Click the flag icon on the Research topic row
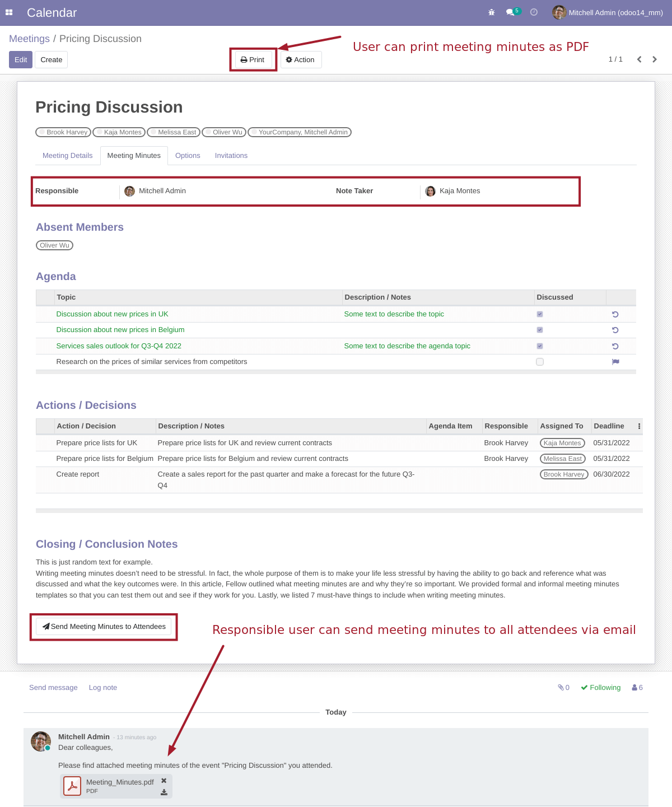The width and height of the screenshot is (672, 807). [x=615, y=362]
